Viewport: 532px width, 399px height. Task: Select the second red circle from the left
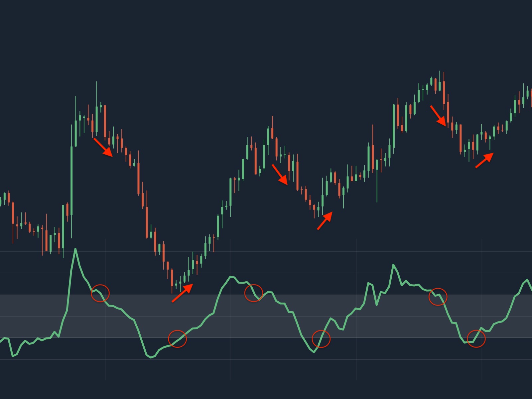click(177, 339)
